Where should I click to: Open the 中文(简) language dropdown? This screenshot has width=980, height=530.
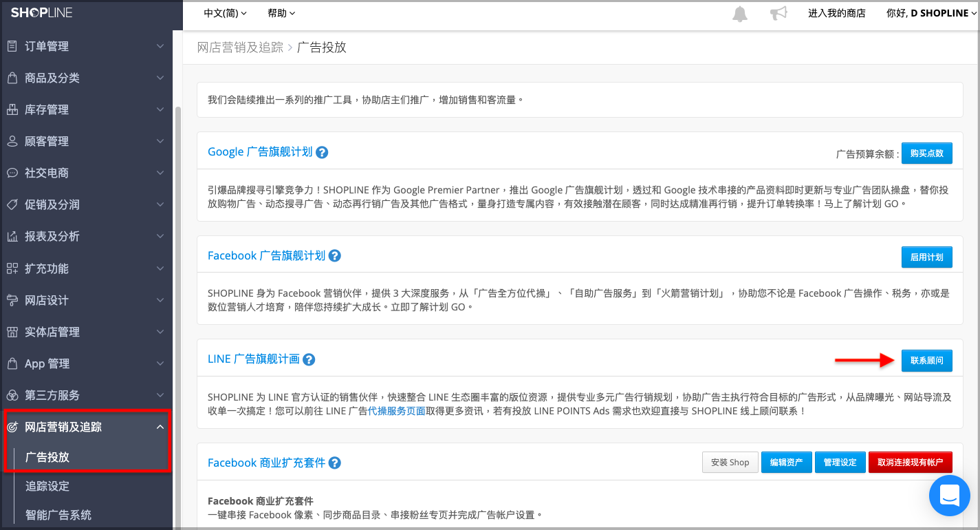(x=226, y=13)
